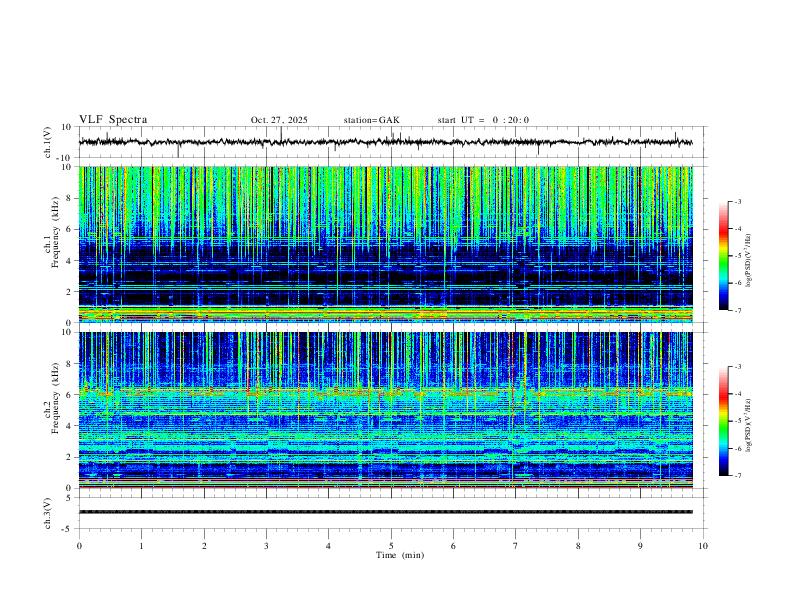Click the 'VLF Spectra' title text
This screenshot has width=792, height=612.
[113, 120]
